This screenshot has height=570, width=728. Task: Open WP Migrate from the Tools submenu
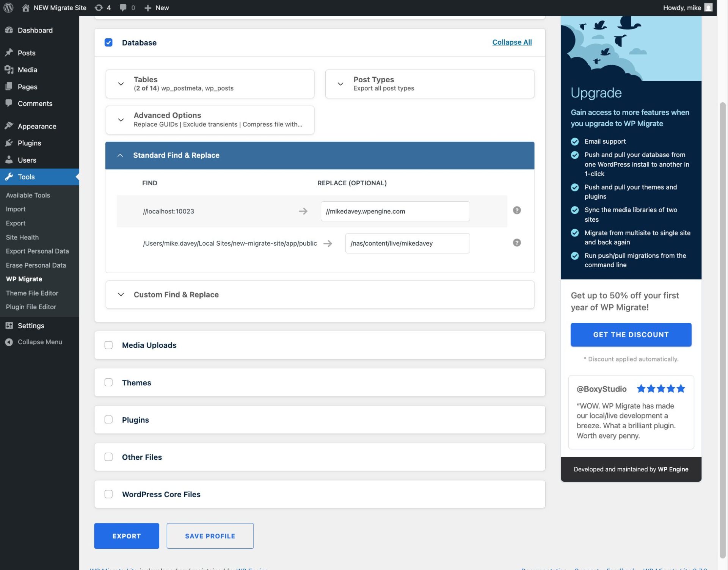[24, 279]
